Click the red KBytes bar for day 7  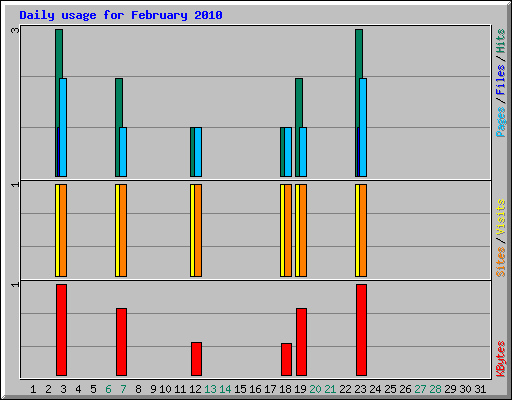[x=121, y=342]
